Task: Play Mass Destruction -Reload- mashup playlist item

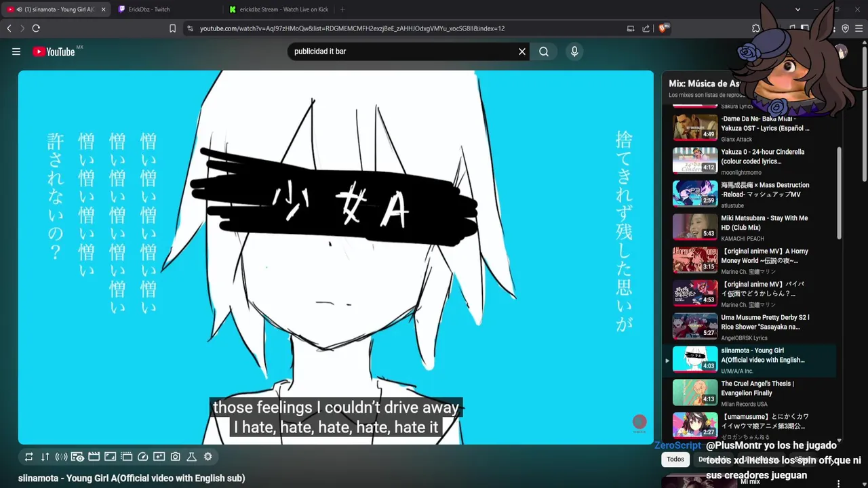Action: tap(749, 195)
